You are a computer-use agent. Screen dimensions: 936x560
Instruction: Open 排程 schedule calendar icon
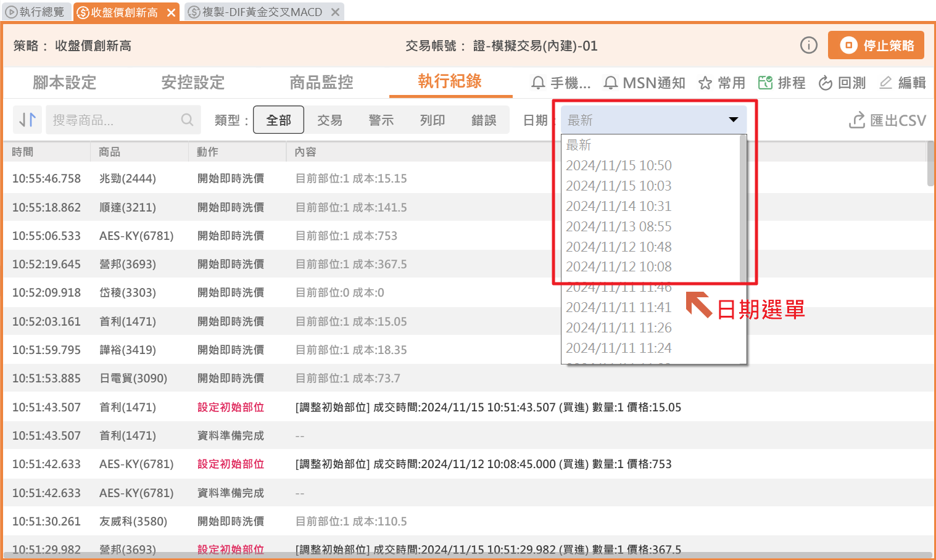[x=765, y=83]
